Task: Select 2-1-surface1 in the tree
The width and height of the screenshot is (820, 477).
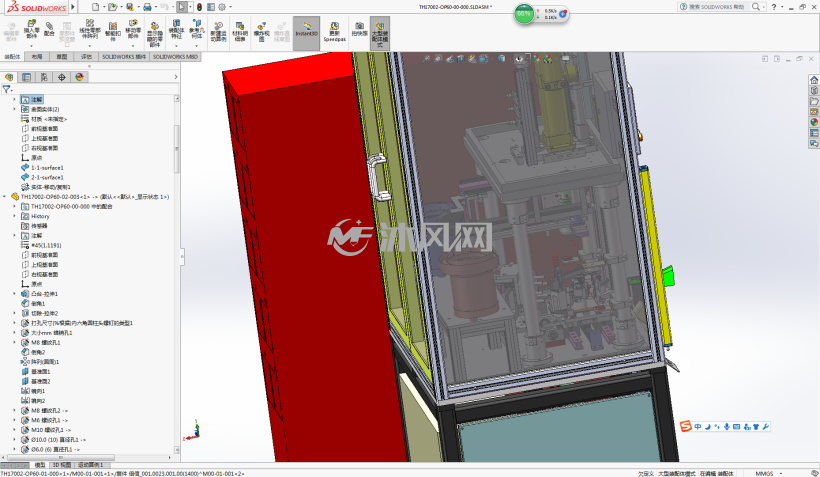Action: 42,177
